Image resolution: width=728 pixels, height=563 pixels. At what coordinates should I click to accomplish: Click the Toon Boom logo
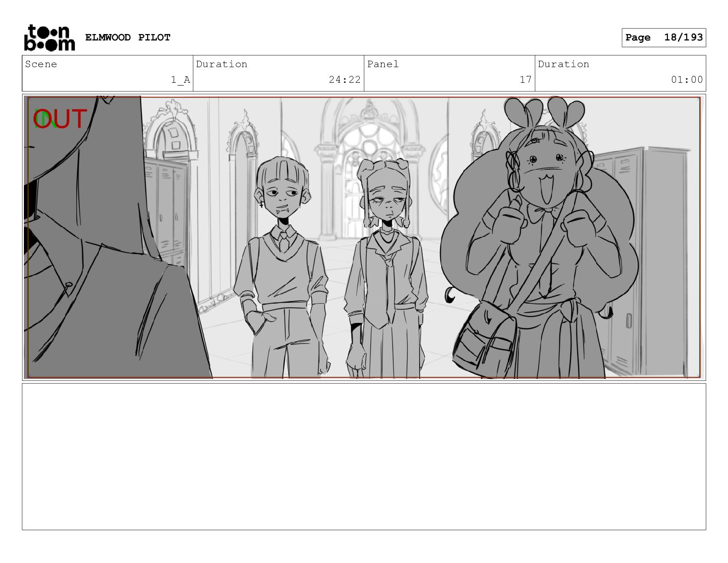click(x=49, y=37)
